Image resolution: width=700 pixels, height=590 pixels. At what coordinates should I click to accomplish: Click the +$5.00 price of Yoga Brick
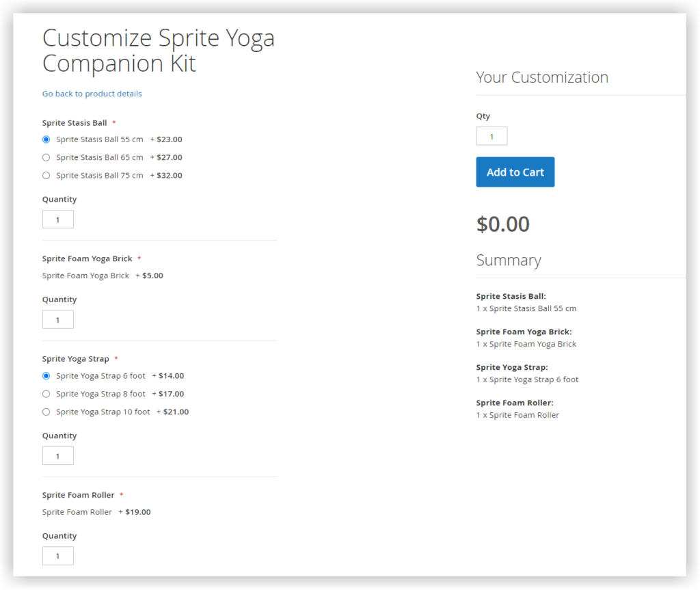pyautogui.click(x=149, y=276)
